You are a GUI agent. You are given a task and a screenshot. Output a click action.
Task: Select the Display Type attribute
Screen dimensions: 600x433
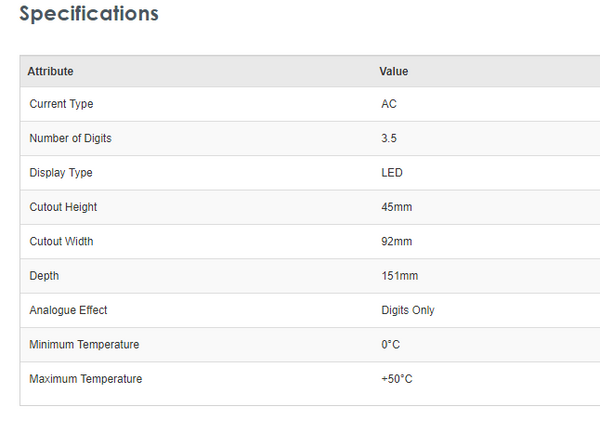click(61, 173)
